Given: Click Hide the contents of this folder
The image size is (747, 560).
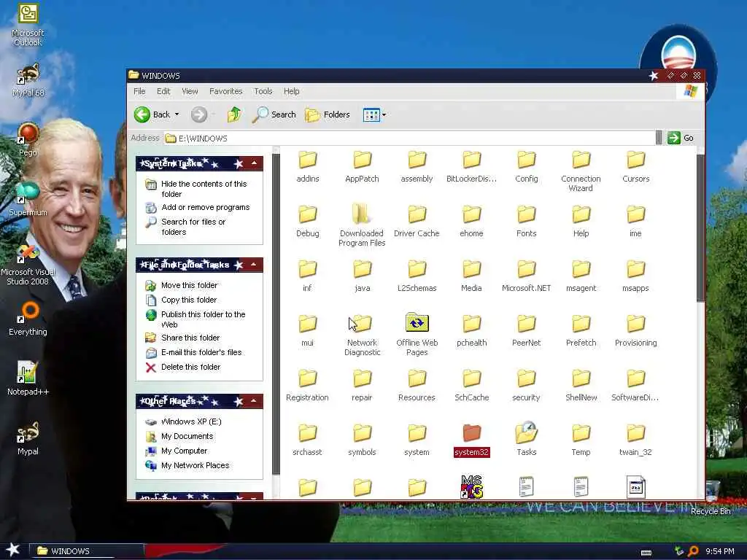Looking at the screenshot, I should point(204,189).
